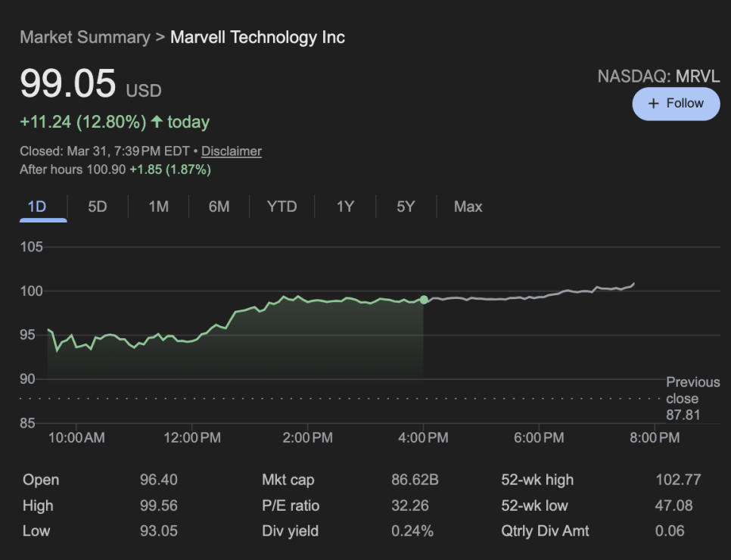Switch to the Max range tab
Image resolution: width=731 pixels, height=560 pixels.
tap(468, 207)
